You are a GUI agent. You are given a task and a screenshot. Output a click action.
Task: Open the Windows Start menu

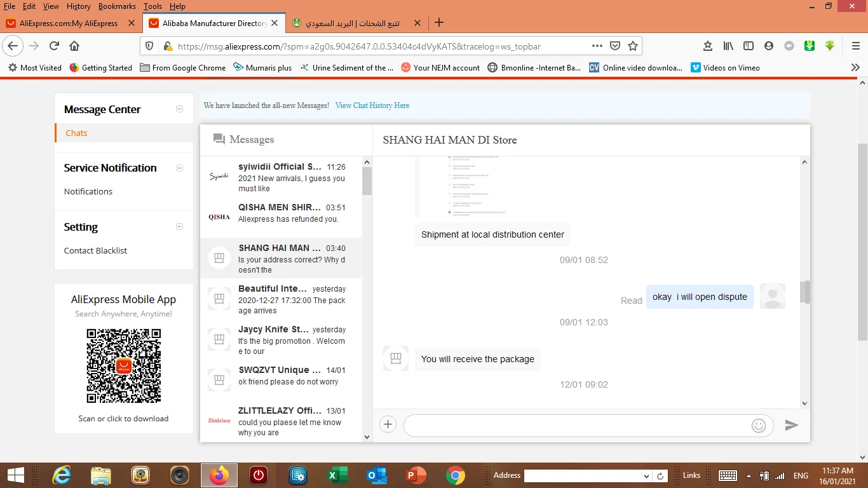tap(15, 475)
